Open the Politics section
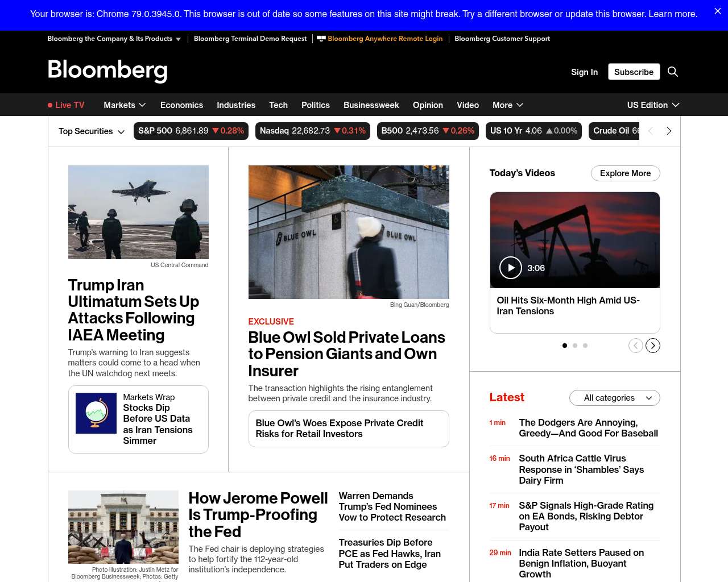This screenshot has height=582, width=728. tap(316, 105)
